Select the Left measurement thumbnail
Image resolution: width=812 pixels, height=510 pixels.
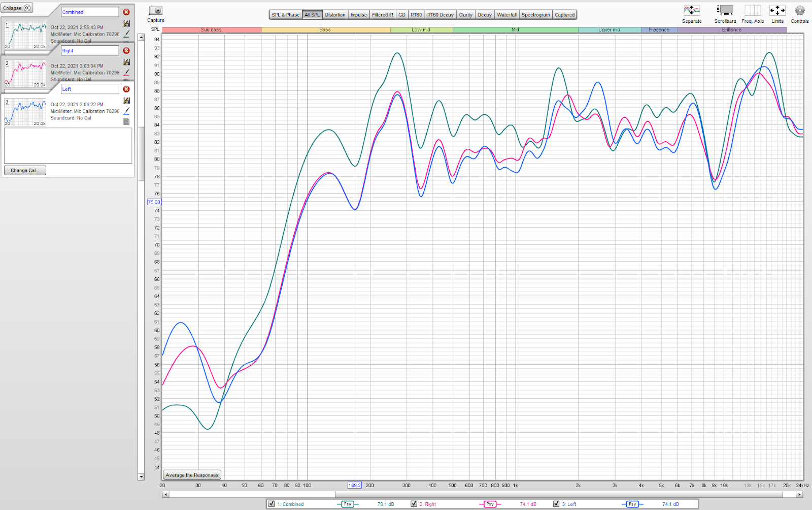(x=25, y=112)
